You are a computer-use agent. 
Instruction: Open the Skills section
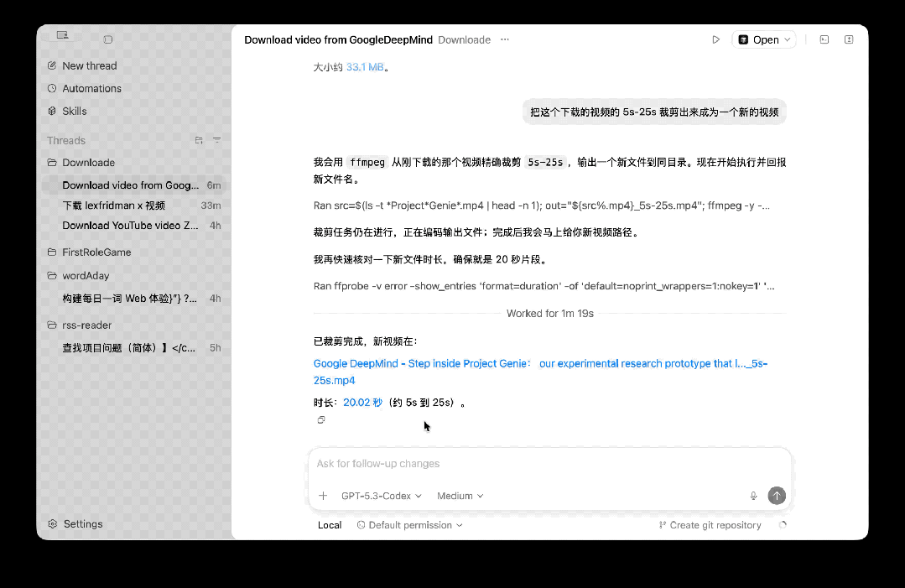tap(74, 111)
